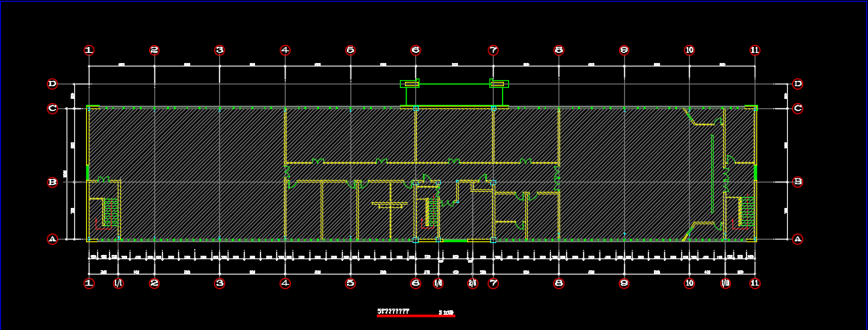
Task: Select left-side axis bubble C
Action: [x=53, y=108]
